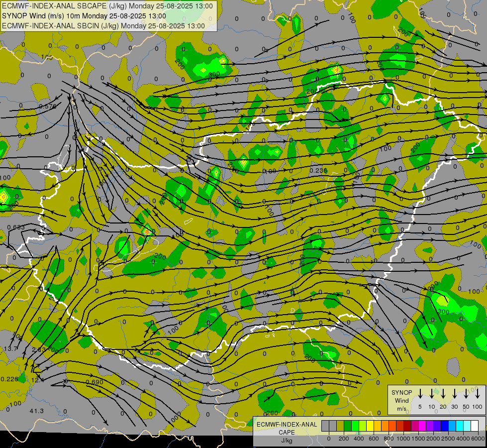Viewport: 487px width, 448px height.
Task: Click ECMWF-INDEX-ANAL label in the color legend
Action: [287, 425]
